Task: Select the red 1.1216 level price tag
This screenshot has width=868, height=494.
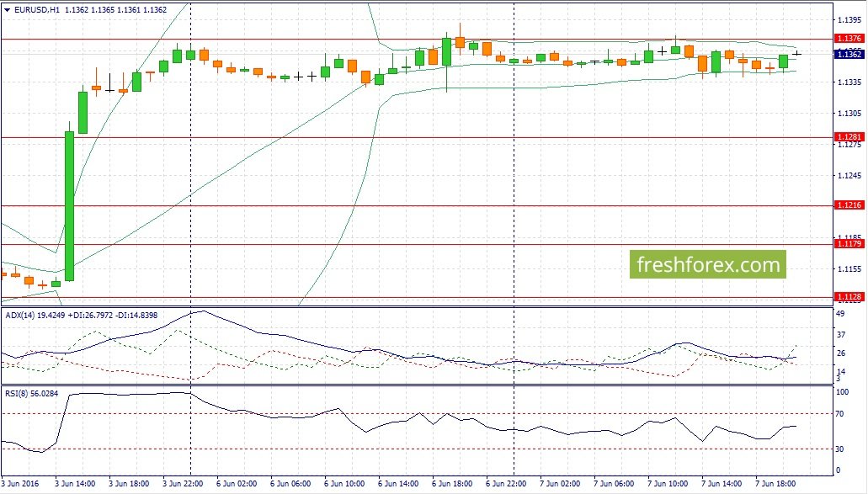Action: [x=849, y=205]
